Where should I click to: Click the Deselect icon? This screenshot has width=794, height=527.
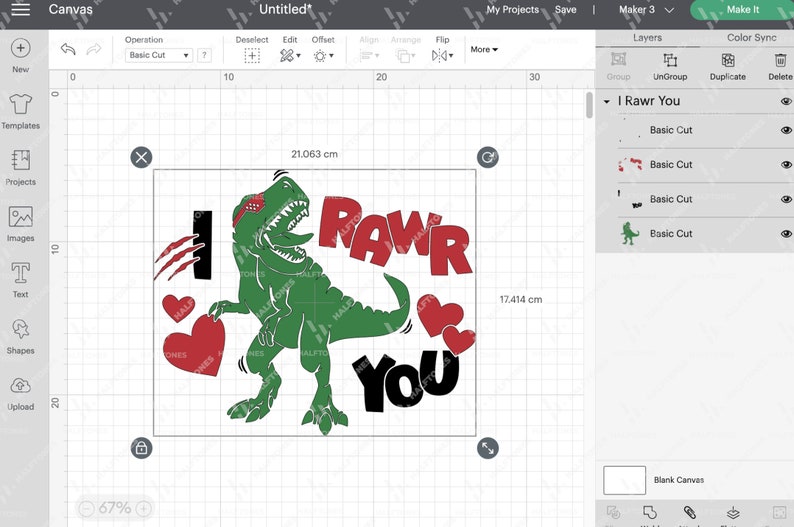[x=252, y=56]
